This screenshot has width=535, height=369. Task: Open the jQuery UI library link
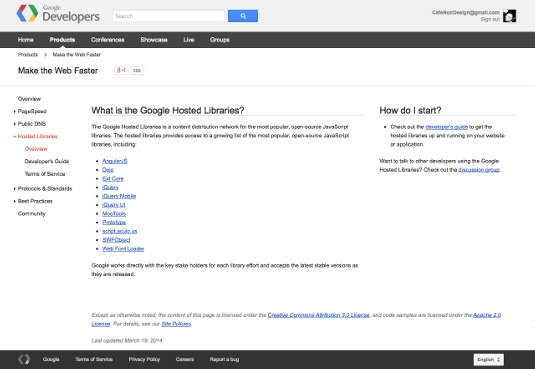tap(114, 205)
